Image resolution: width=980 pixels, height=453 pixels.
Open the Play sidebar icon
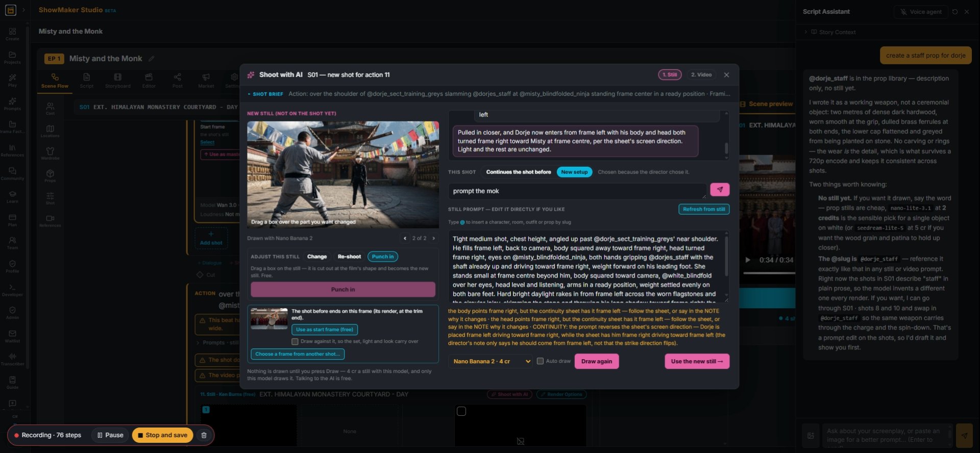click(x=12, y=81)
